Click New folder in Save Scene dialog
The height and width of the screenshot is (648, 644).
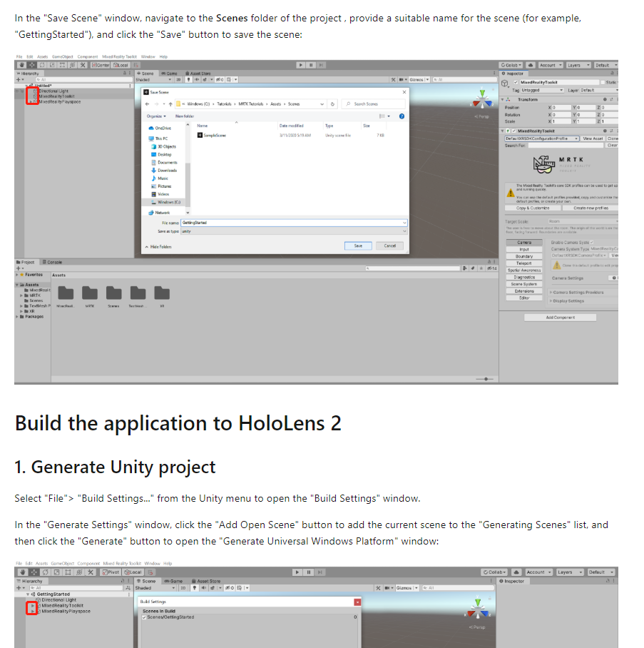pos(184,116)
